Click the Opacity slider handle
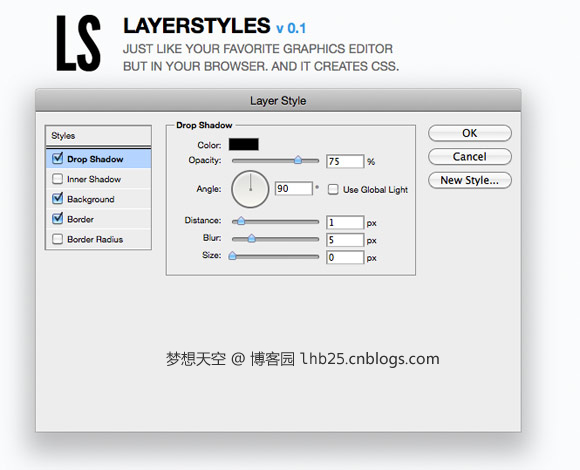Screen dimensions: 580x470 pos(298,160)
